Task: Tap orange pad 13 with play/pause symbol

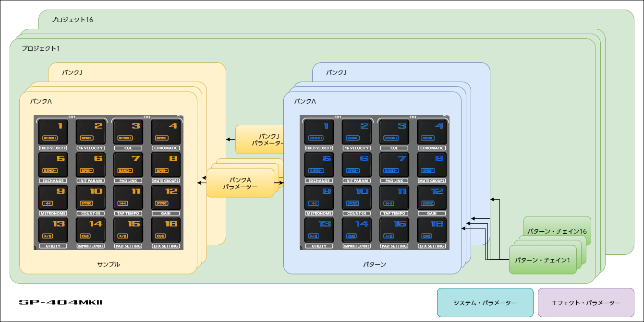Action: tap(53, 230)
